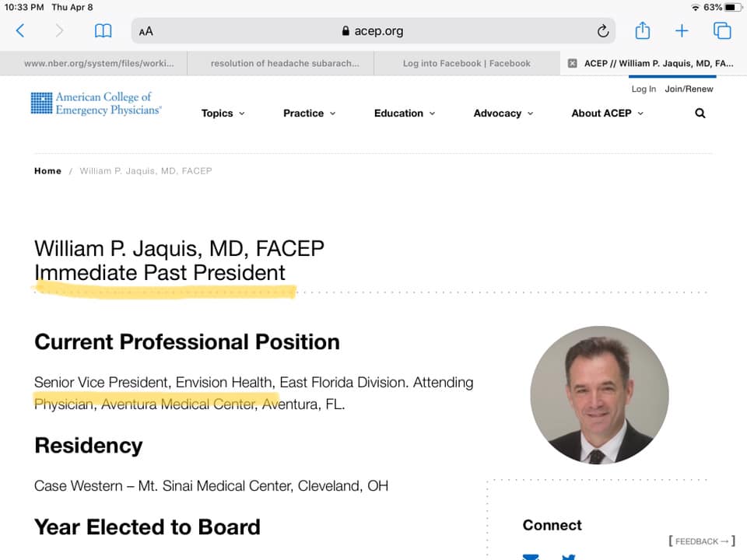The image size is (747, 560).
Task: Open the aA reader text options
Action: point(146,32)
